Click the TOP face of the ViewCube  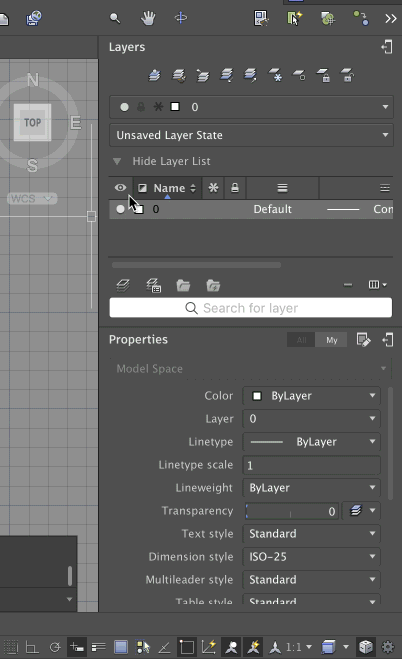[x=32, y=122]
